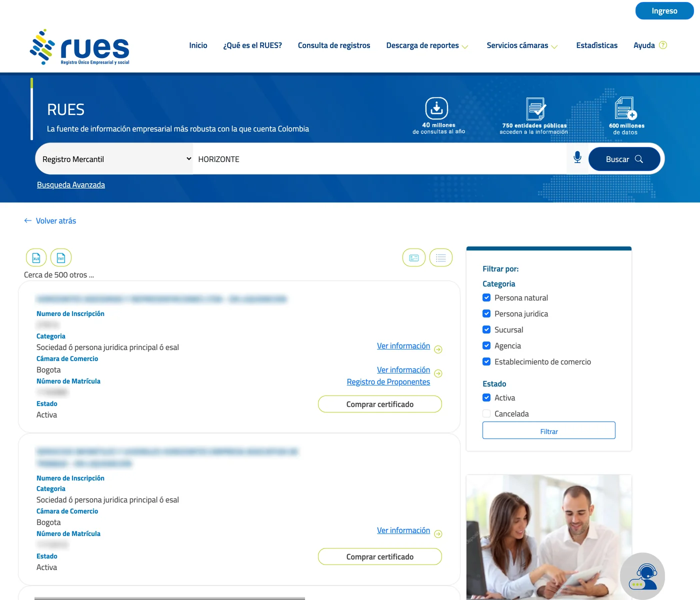Image resolution: width=700 pixels, height=600 pixels.
Task: Click arrow icon in second result card
Action: (438, 534)
